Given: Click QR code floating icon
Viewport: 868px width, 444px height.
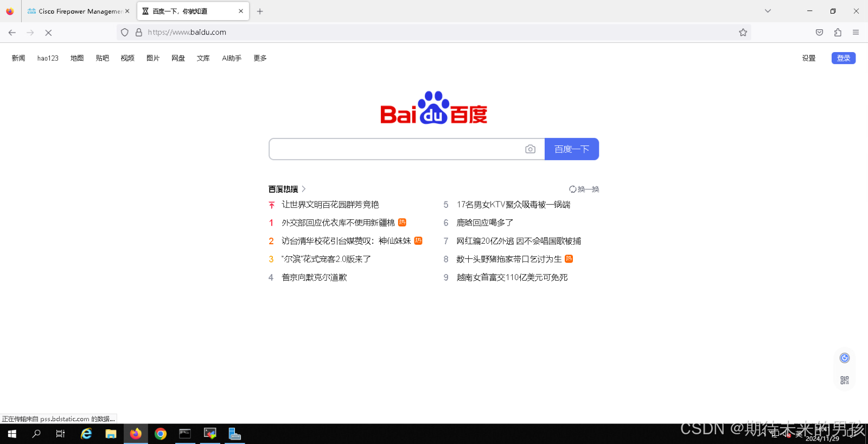Looking at the screenshot, I should pos(845,380).
